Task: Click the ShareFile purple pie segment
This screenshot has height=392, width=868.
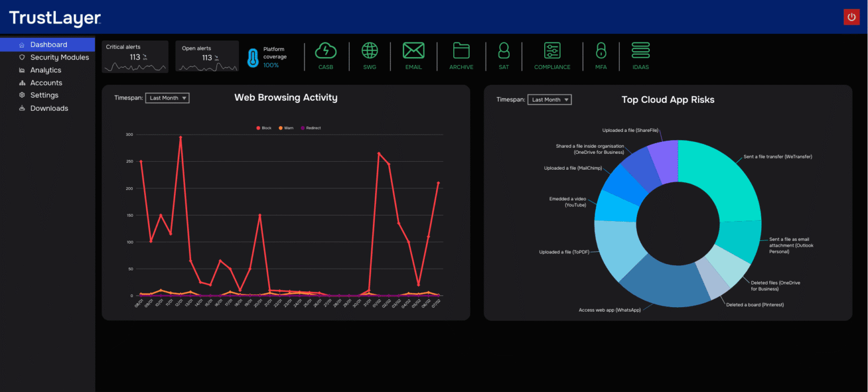Action: click(665, 161)
